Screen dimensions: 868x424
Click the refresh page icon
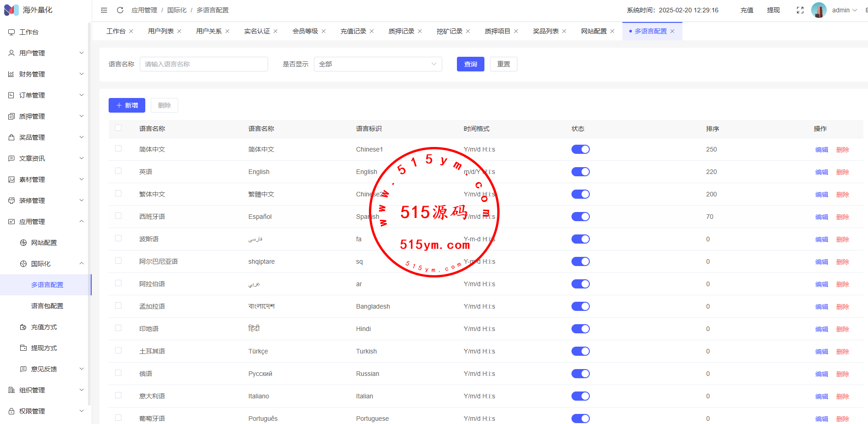(120, 10)
